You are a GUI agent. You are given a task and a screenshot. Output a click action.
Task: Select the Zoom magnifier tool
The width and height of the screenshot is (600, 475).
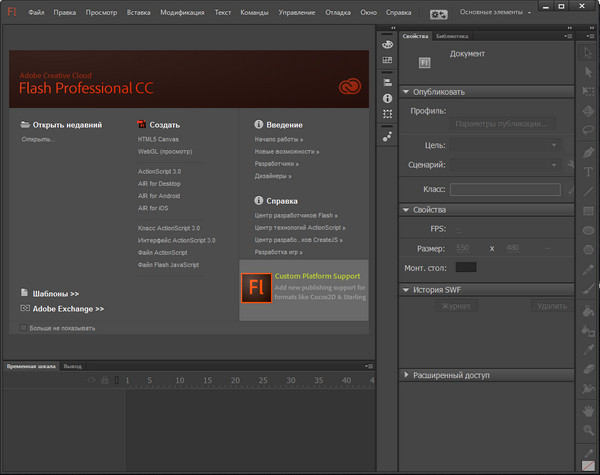point(588,431)
